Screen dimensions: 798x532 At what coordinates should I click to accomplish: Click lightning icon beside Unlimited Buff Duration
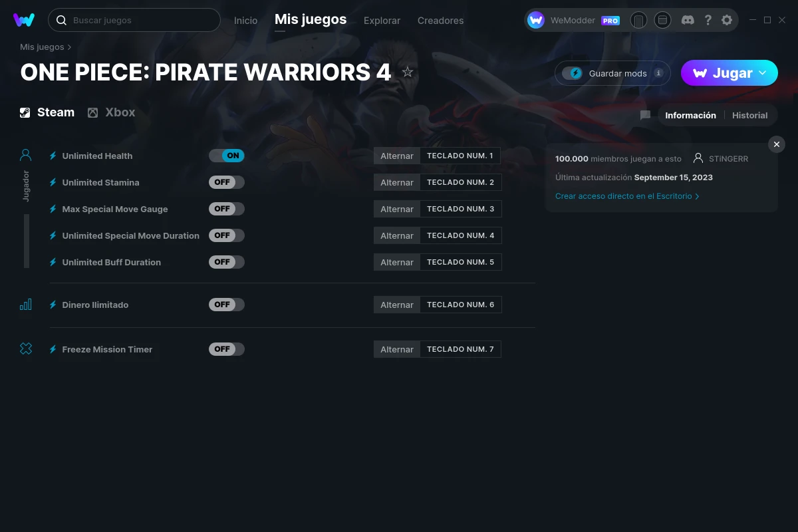point(53,262)
